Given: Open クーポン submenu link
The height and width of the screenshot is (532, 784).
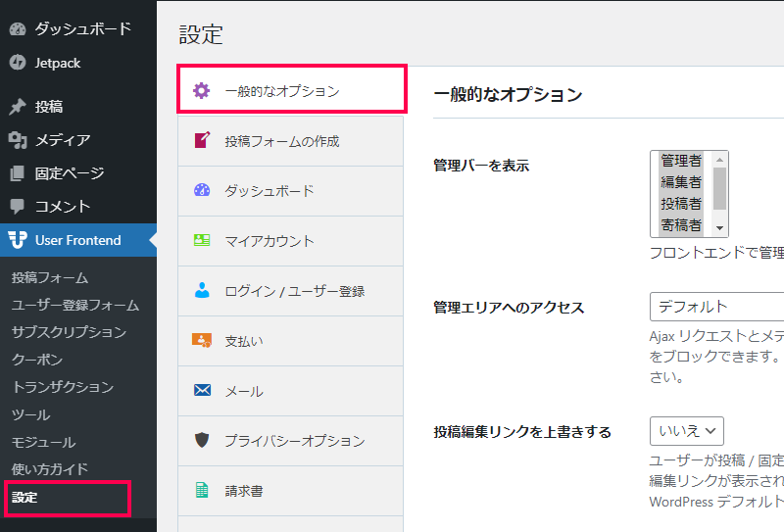Looking at the screenshot, I should point(37,360).
